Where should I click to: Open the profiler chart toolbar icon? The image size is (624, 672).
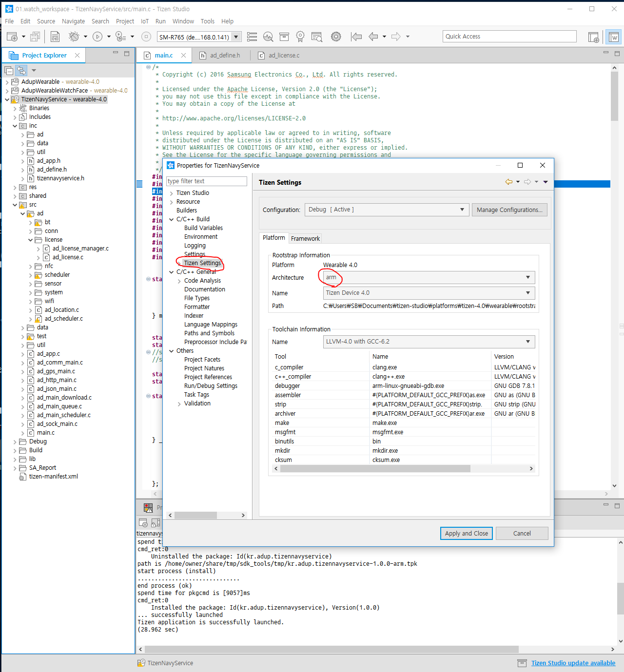pyautogui.click(x=268, y=37)
